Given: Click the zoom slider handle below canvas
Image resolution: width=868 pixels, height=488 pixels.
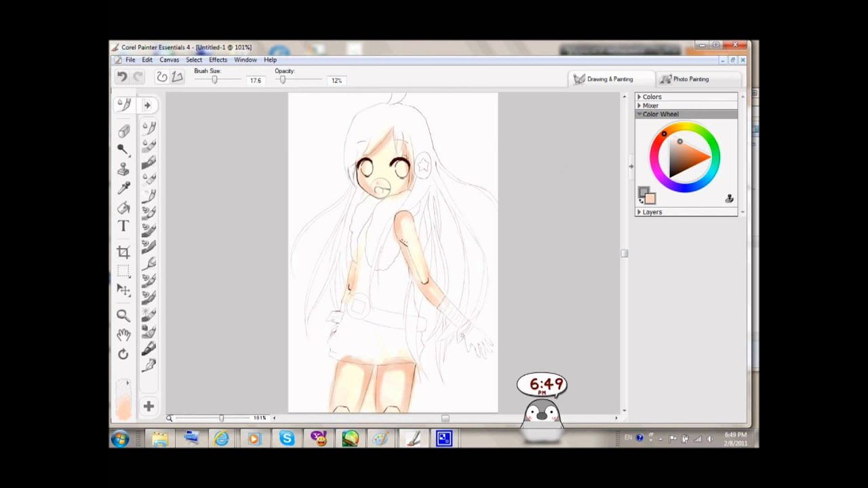Looking at the screenshot, I should tap(221, 418).
